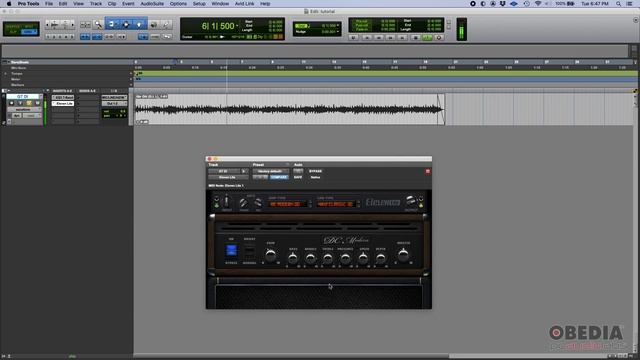Click the Eleven input LED indicator
640x360 pixels.
pyautogui.click(x=216, y=204)
